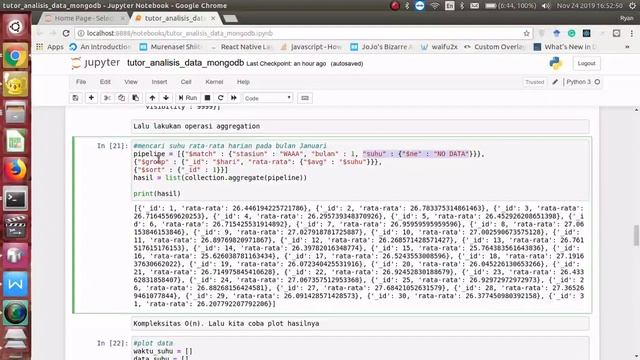
Task: Open the Edit menu
Action: pyautogui.click(x=105, y=82)
